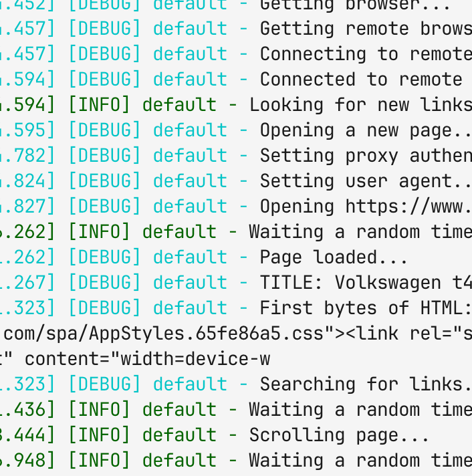The width and height of the screenshot is (472, 476).
Task: Click the "Connected to remote" log entry
Action: click(361, 80)
